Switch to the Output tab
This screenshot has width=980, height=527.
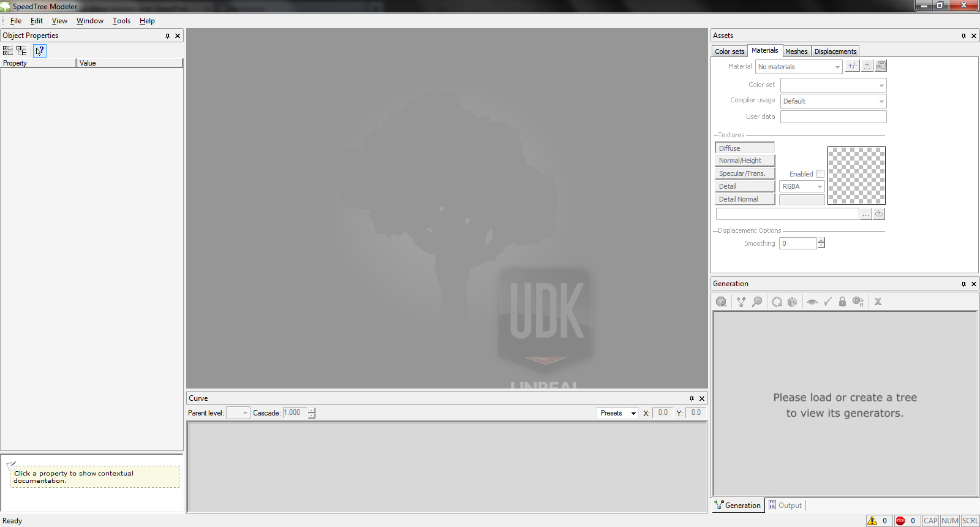point(785,506)
